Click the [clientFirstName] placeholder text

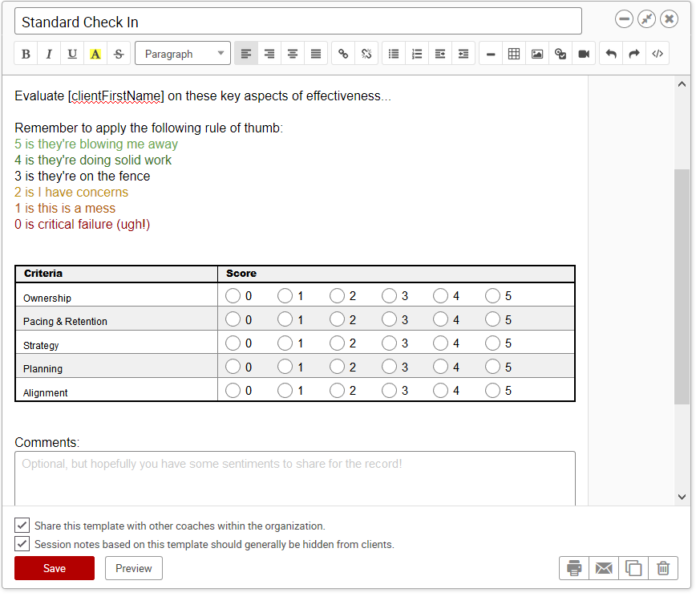[116, 96]
